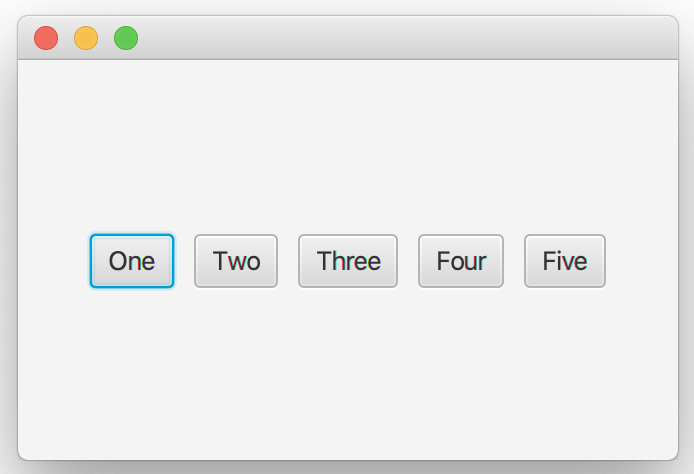Viewport: 694px width, 474px height.
Task: Select the Three button
Action: click(x=348, y=261)
